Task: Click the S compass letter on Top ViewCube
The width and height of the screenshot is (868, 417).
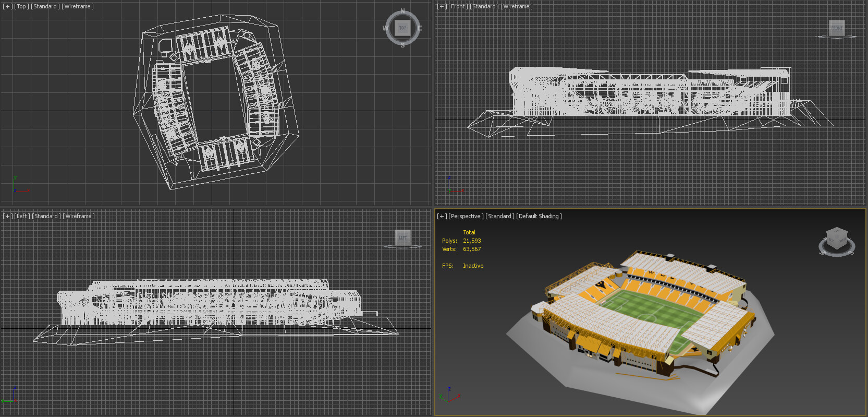Action: point(402,45)
